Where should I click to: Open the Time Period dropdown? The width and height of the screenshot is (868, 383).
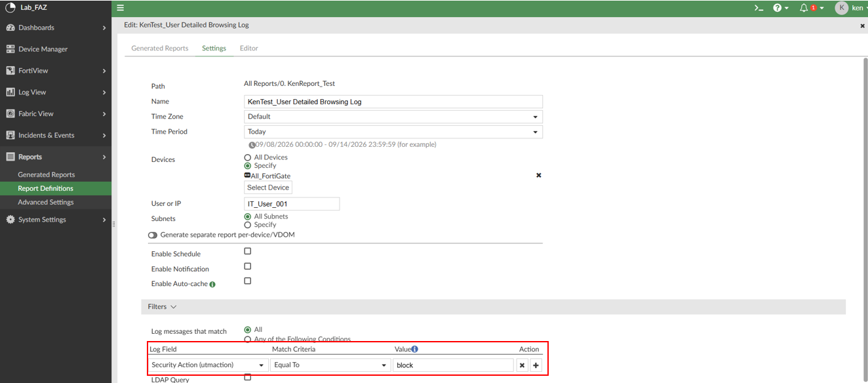[393, 132]
